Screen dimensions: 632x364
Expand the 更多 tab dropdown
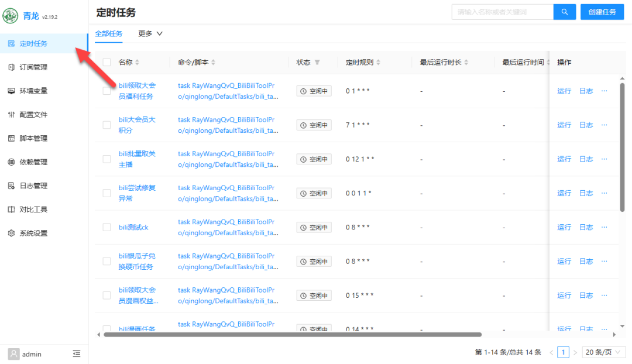(150, 33)
